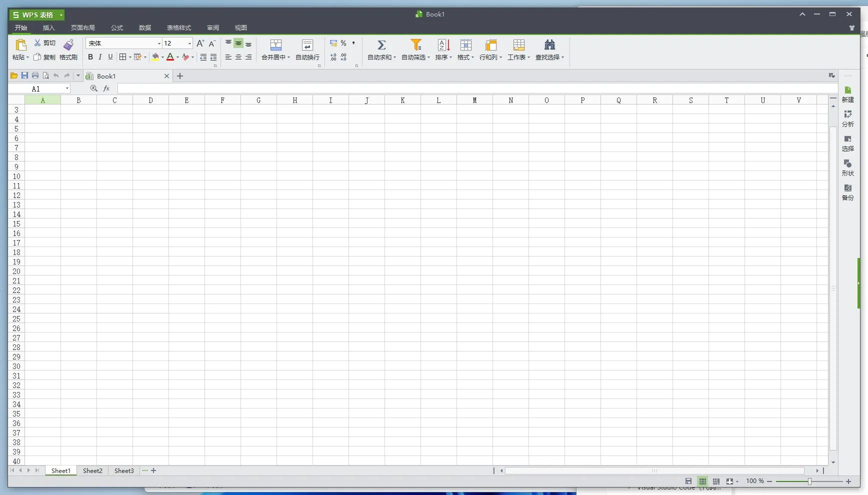Click inside the formula bar
Viewport: 868px width, 495px height.
(x=350, y=88)
